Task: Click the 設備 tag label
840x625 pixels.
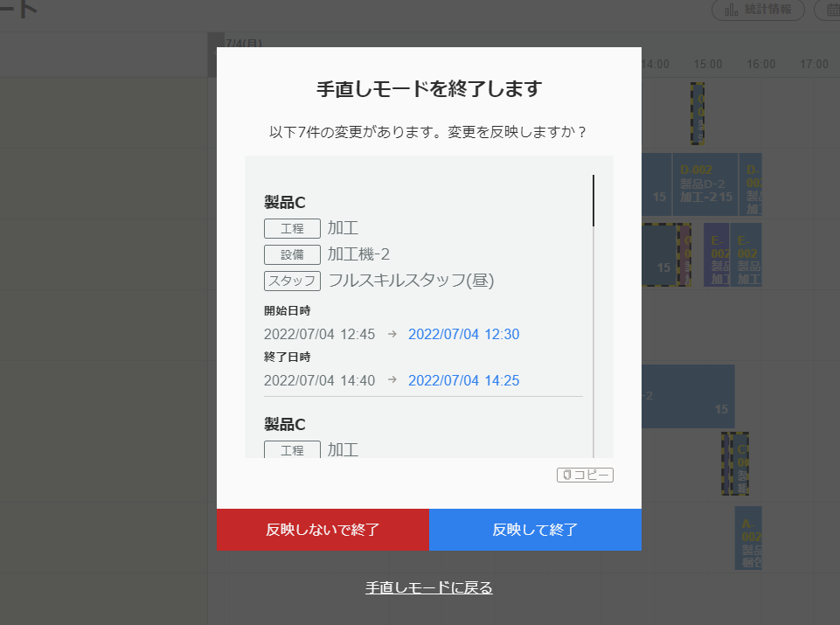Action: 293,255
